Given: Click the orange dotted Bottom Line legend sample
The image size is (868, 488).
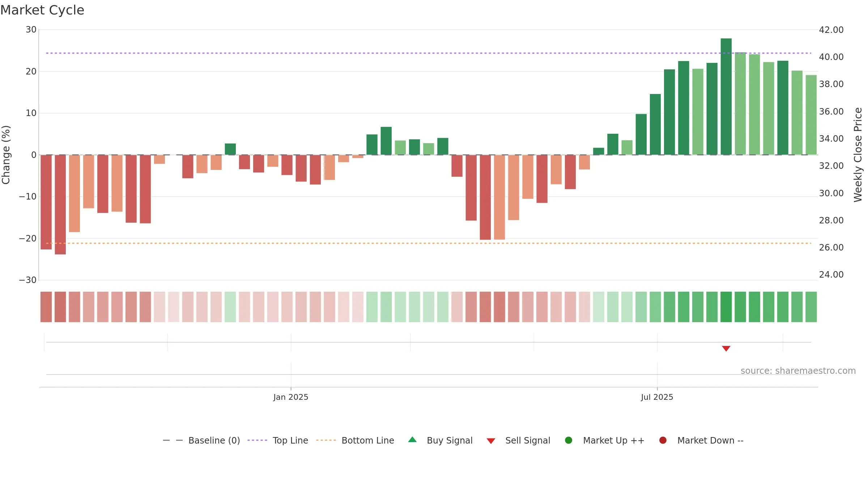Looking at the screenshot, I should pyautogui.click(x=326, y=440).
